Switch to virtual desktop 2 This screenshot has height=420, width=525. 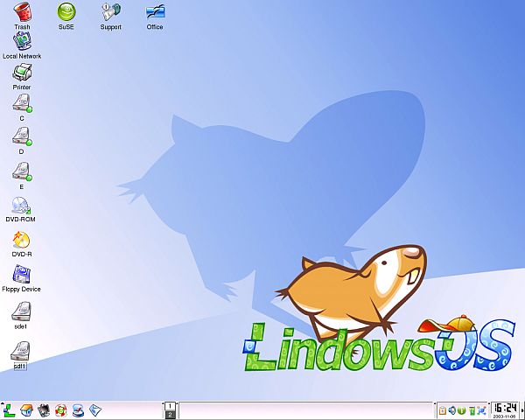[170, 415]
